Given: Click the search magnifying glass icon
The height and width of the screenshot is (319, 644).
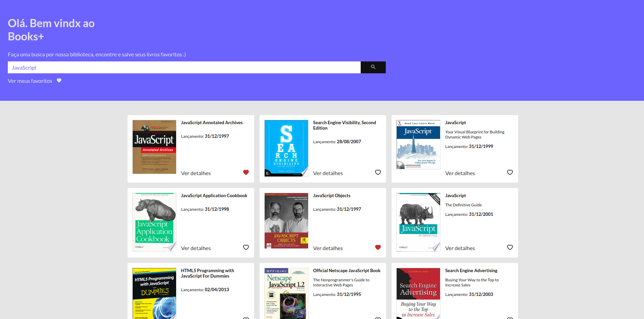Looking at the screenshot, I should coord(373,67).
